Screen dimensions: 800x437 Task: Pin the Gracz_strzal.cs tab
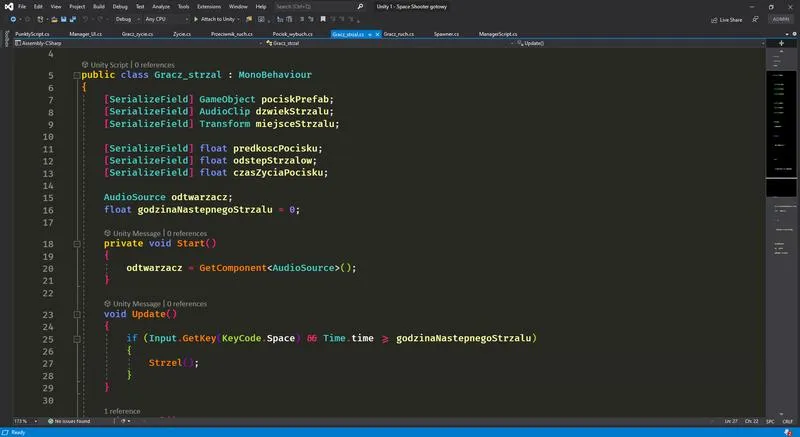point(370,33)
